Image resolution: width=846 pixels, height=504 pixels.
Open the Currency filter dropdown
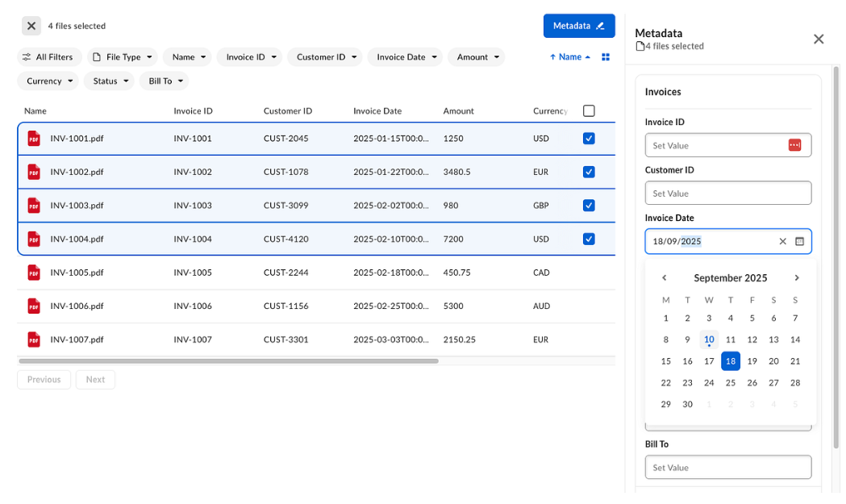pos(48,81)
